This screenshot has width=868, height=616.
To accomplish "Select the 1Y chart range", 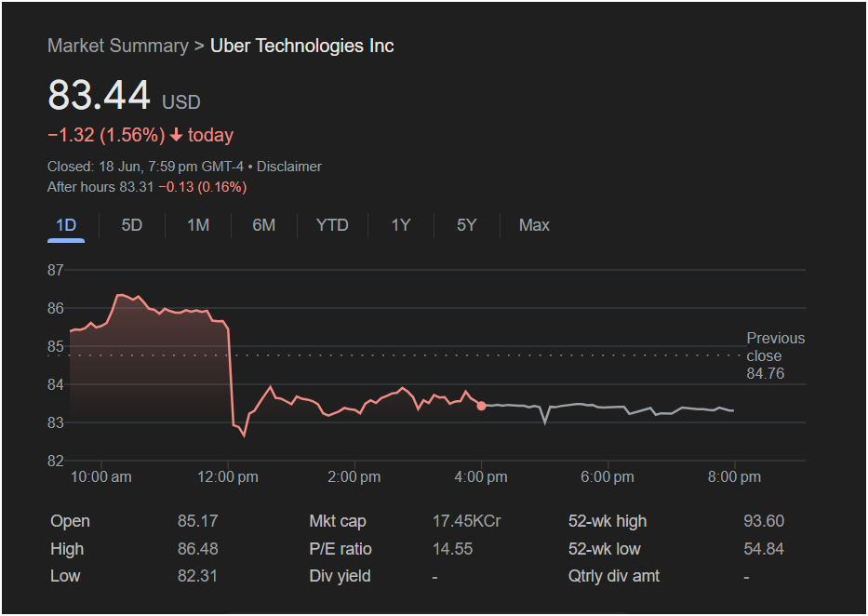I will 401,225.
